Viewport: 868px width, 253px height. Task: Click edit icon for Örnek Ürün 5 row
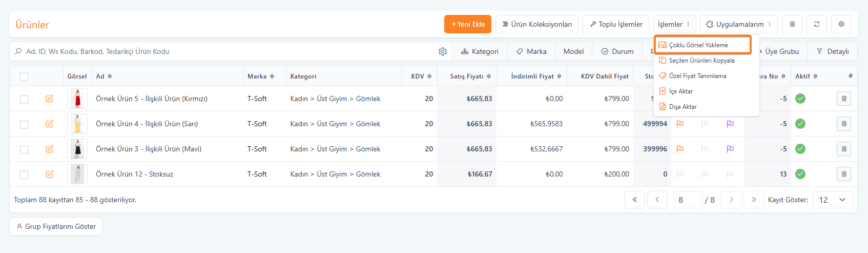[50, 99]
